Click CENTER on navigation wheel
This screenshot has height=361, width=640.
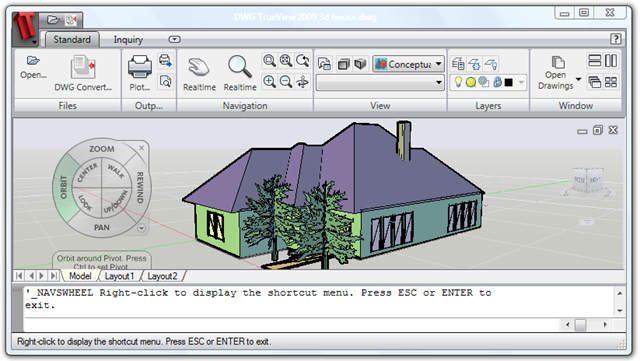pos(88,173)
